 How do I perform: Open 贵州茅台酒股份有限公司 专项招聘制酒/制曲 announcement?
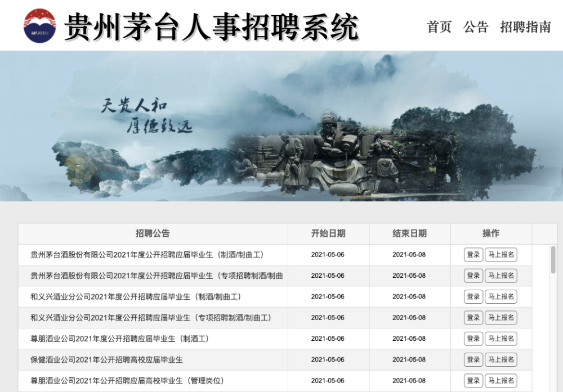[157, 276]
